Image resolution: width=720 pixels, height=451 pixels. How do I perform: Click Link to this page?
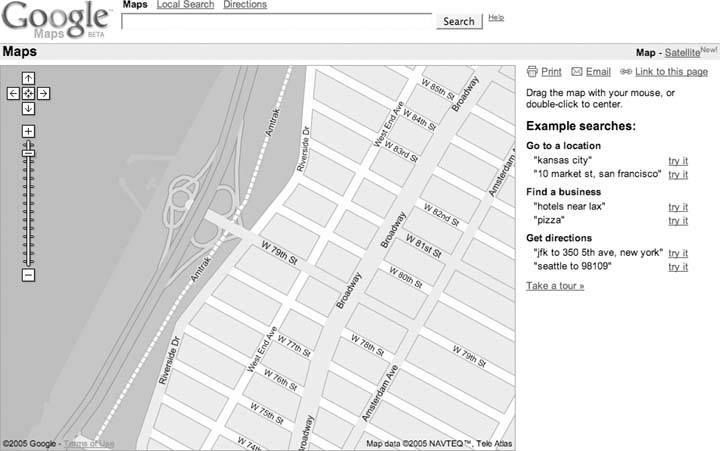click(663, 72)
